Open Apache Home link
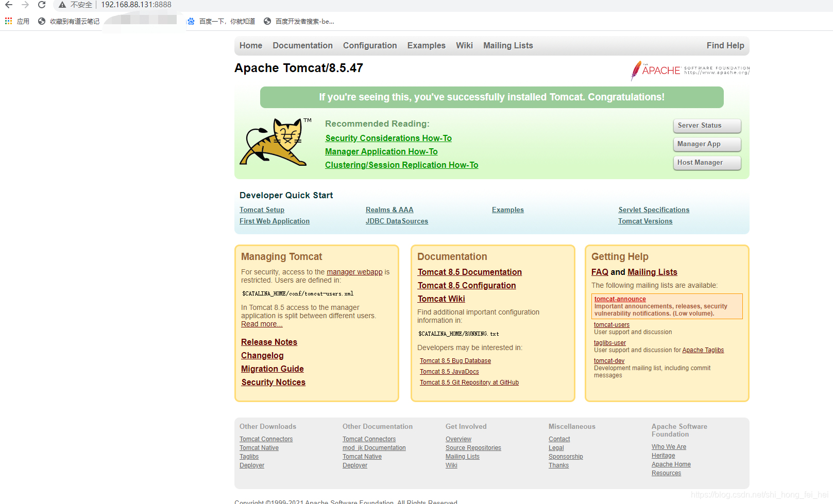Image resolution: width=833 pixels, height=504 pixels. [671, 464]
